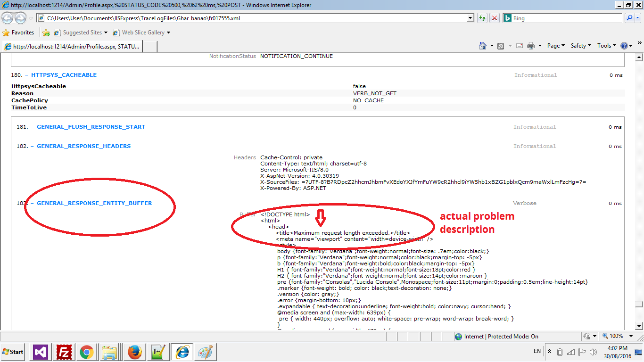Image resolution: width=644 pixels, height=362 pixels.
Task: Collapse event 180 HTTPSYS_CACHEABLE
Action: 26,75
